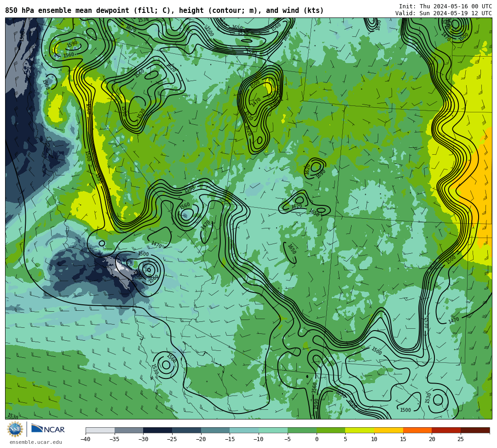
Task: Click the Valid: Sun 2024-05-19 12 UTC text
Action: click(x=444, y=13)
